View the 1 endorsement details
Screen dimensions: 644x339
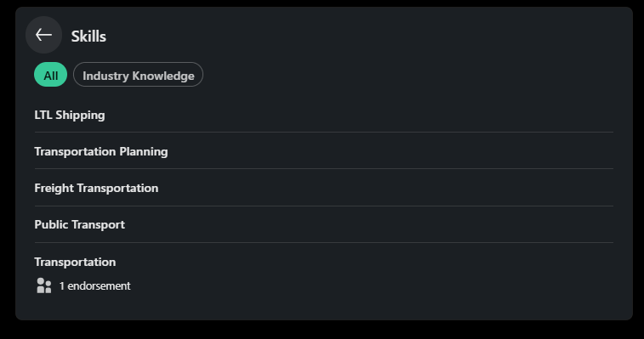coord(94,286)
